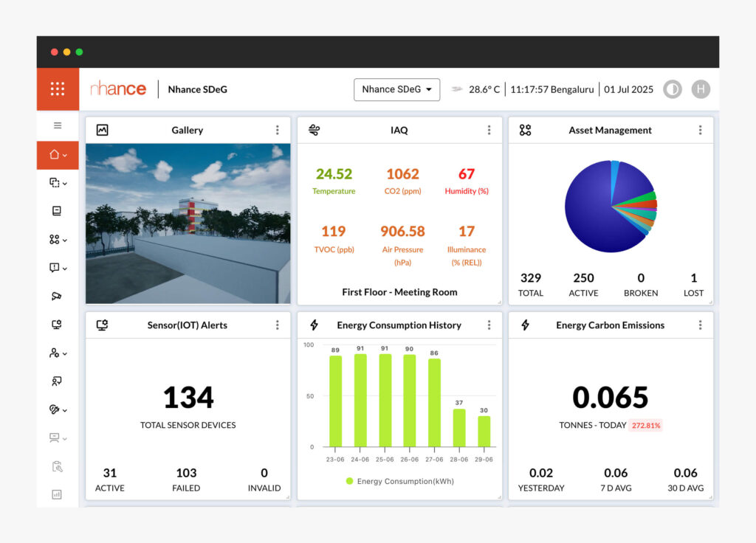Viewport: 756px width, 543px height.
Task: Collapse sidebar using the hamburger icon
Action: [58, 125]
